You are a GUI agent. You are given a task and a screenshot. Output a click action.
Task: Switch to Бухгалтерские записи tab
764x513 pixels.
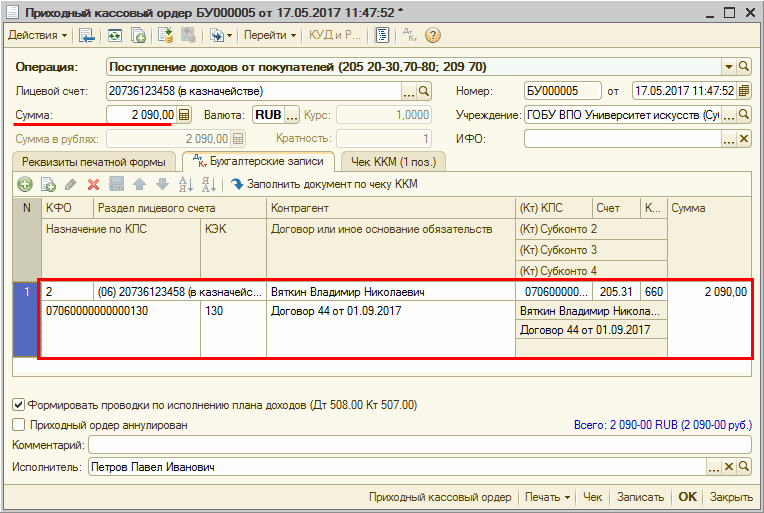click(x=258, y=161)
